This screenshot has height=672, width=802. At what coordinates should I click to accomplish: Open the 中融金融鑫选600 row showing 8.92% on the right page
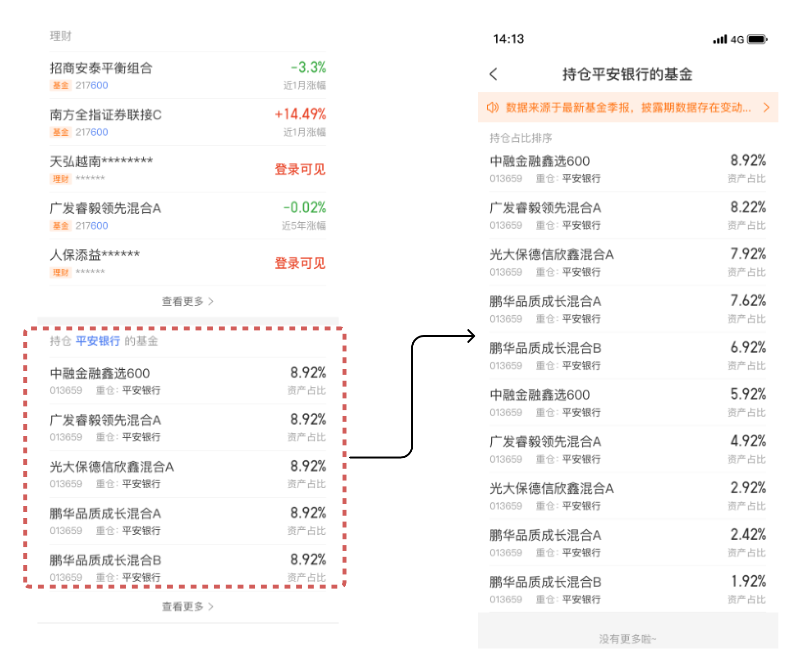[x=627, y=168]
